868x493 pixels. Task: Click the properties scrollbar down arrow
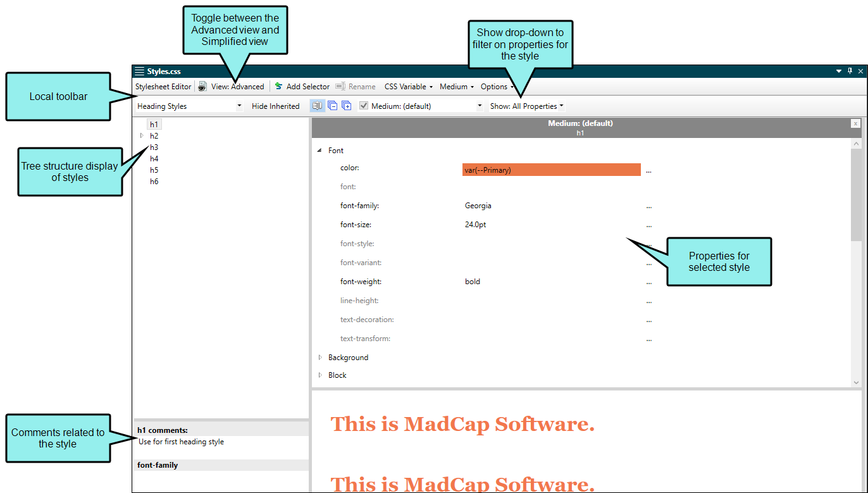tap(856, 382)
